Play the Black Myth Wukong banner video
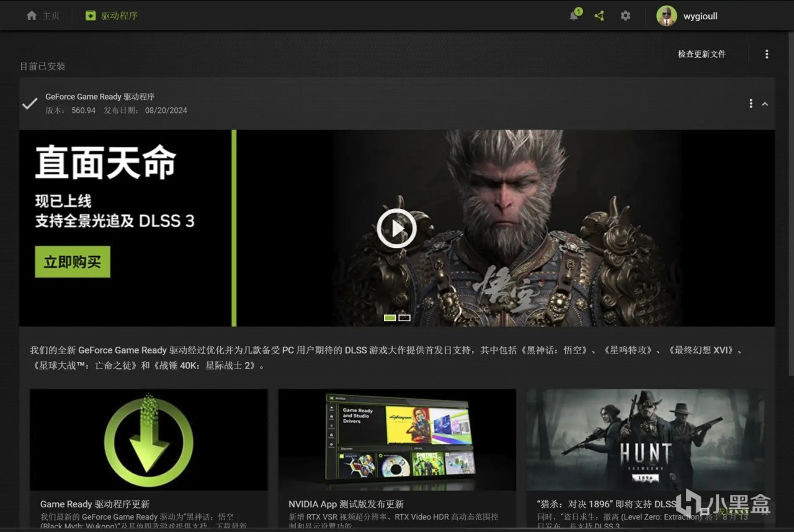This screenshot has height=532, width=794. pos(397,228)
